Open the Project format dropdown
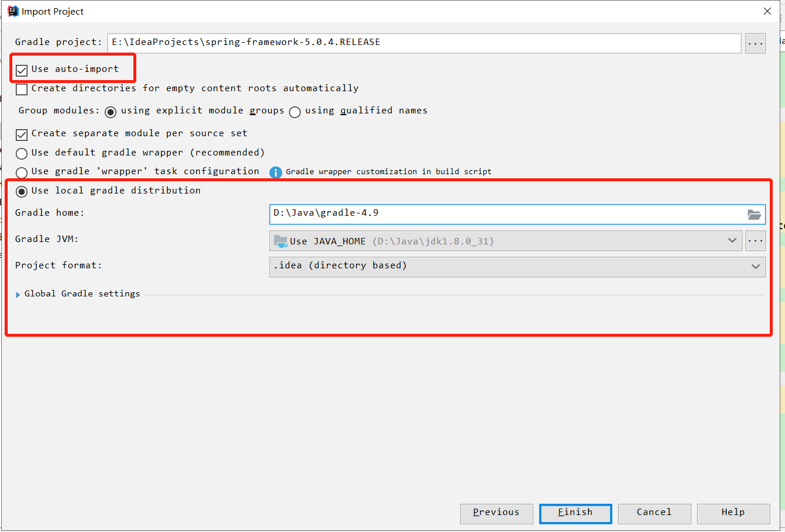Screen dimensions: 785x532 click(517, 267)
